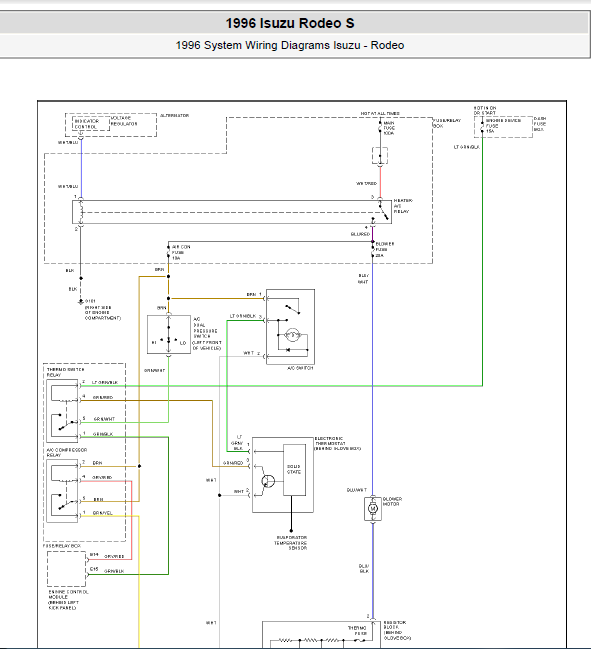
Task: Click the engine device fuse in dash fuse box
Action: 483,125
